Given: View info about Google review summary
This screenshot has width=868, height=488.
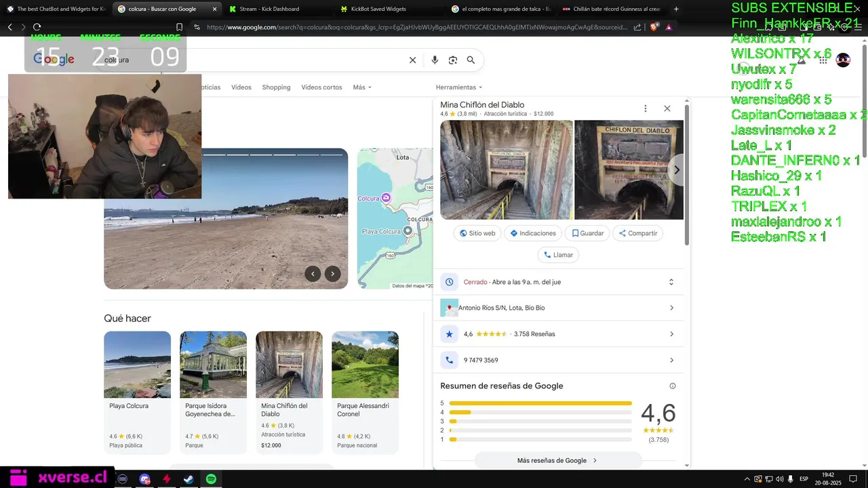Looking at the screenshot, I should [x=673, y=386].
